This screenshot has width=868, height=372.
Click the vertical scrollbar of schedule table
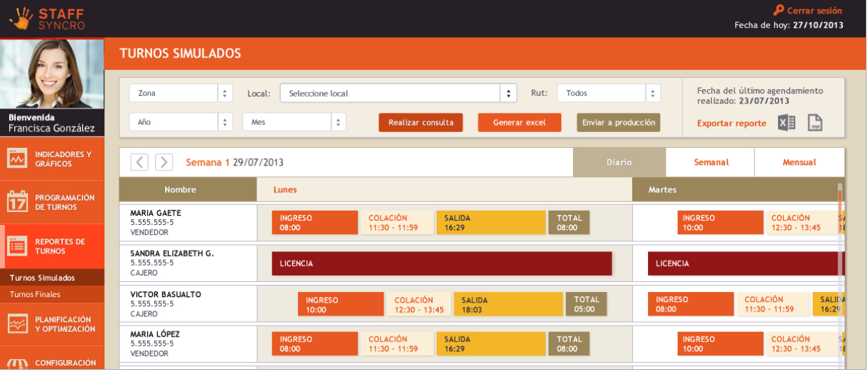[x=841, y=271]
